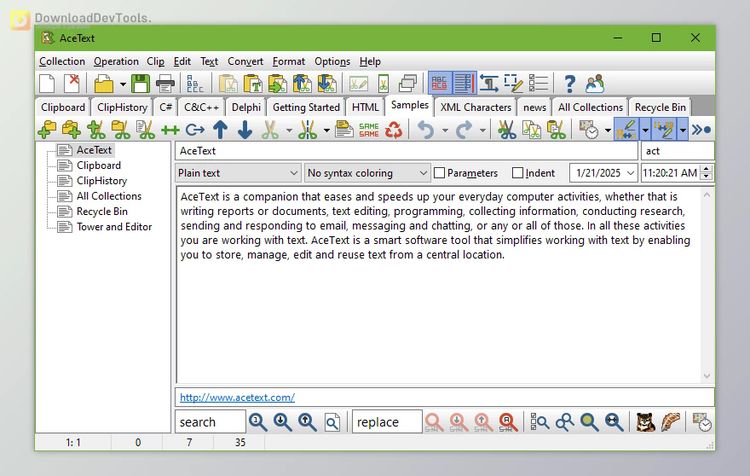Select All Collections in the clip tree
Image resolution: width=750 pixels, height=476 pixels.
[x=109, y=196]
